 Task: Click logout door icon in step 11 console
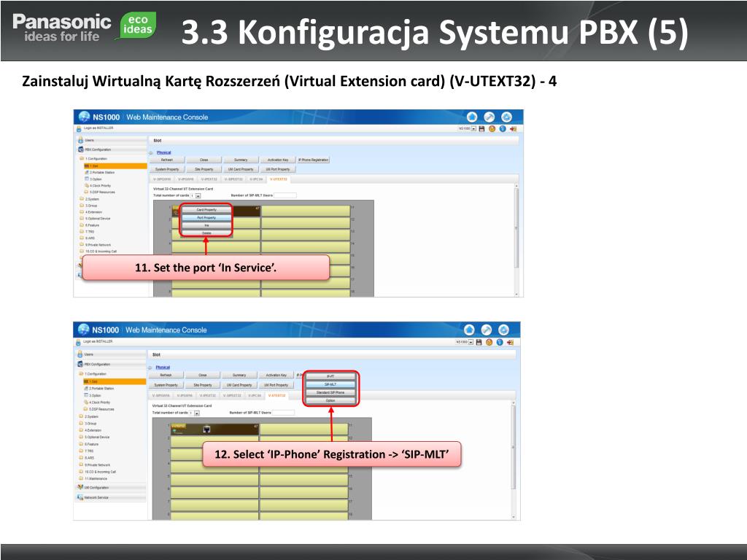click(x=513, y=129)
